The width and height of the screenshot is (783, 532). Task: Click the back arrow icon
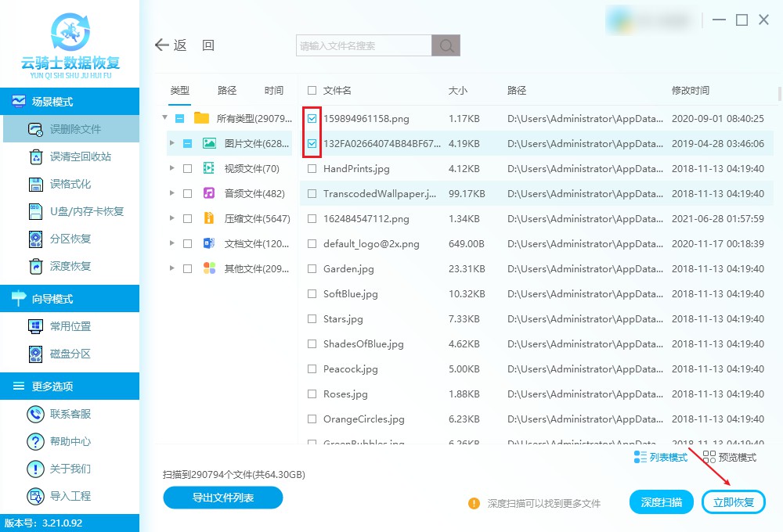(162, 45)
